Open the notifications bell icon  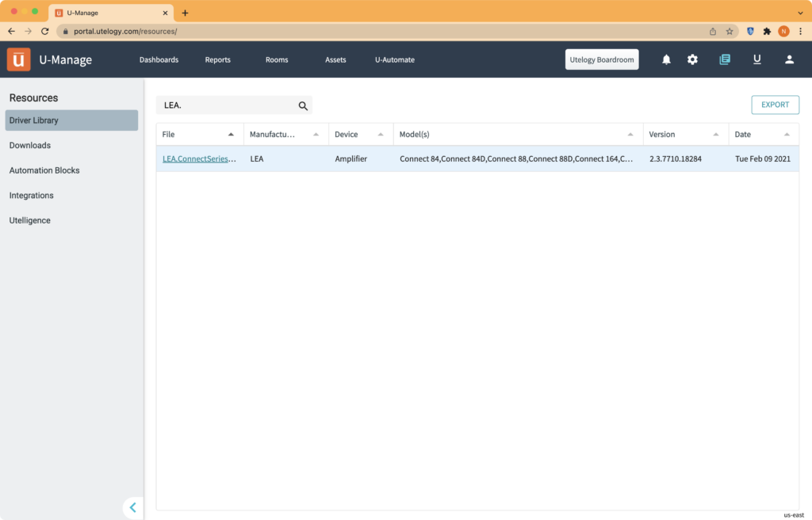(x=665, y=59)
